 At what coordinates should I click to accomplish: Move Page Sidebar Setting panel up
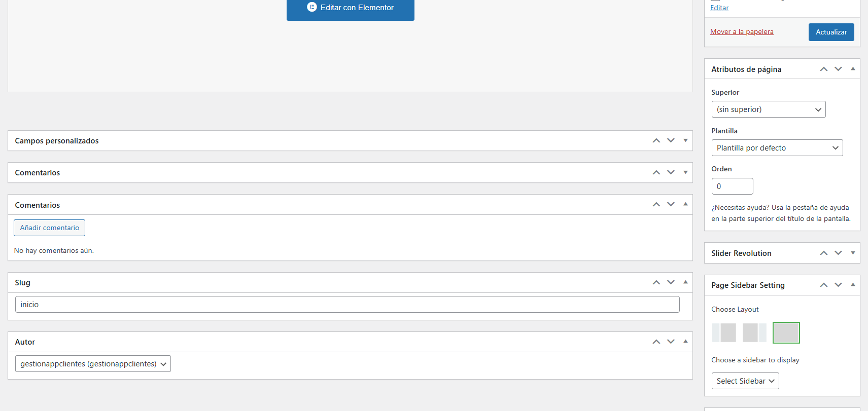[824, 285]
